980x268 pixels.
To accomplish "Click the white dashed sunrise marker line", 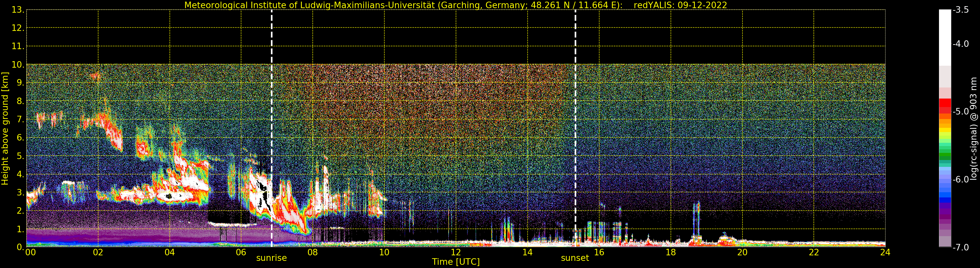I will point(272,128).
